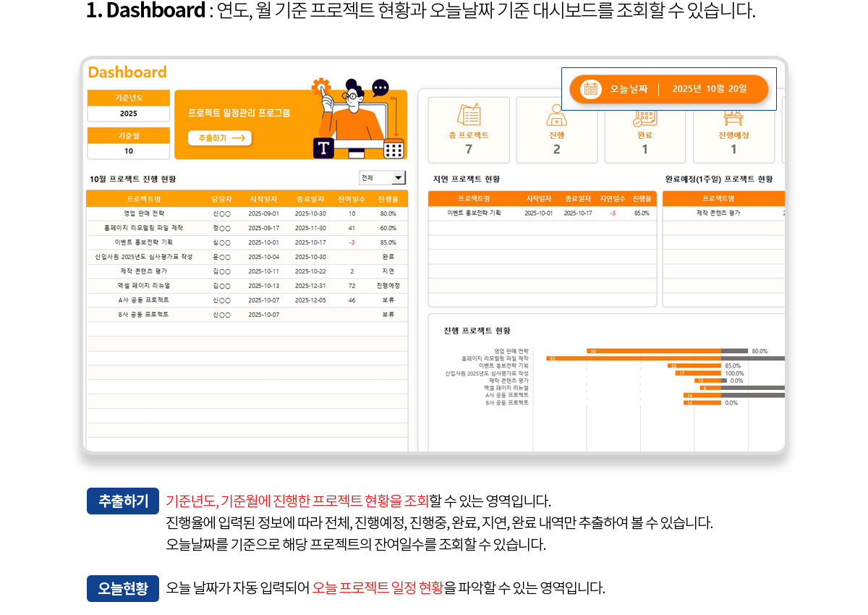Click the 오늘현황 blue label
The image size is (868, 615).
click(123, 588)
